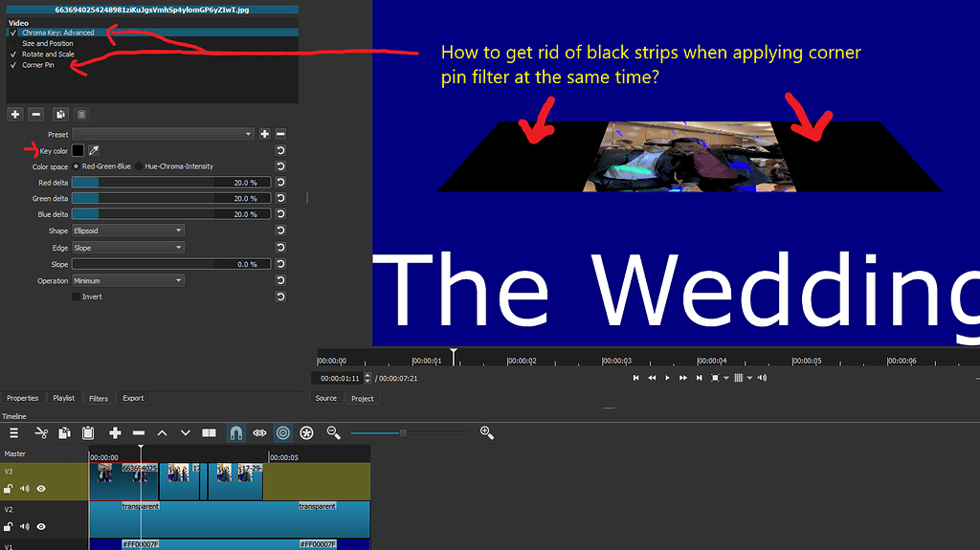Viewport: 980px width, 550px height.
Task: Fast forward the video
Action: pos(683,378)
